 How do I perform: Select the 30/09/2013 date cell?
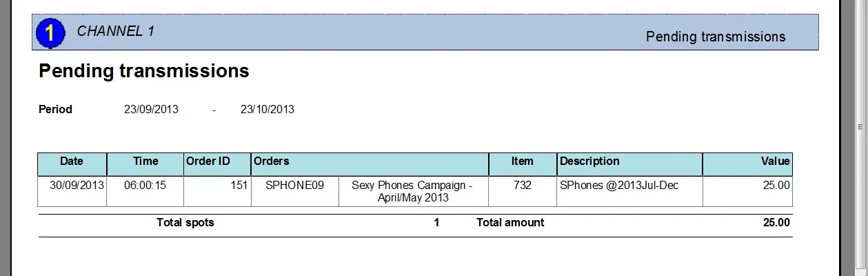point(77,185)
